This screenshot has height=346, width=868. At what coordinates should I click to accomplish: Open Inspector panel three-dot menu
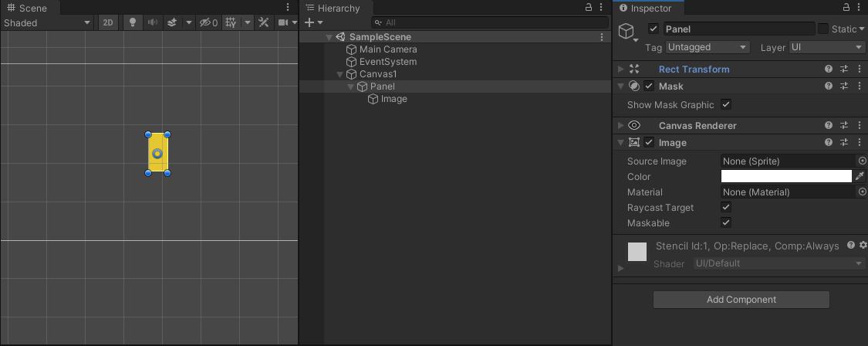860,8
